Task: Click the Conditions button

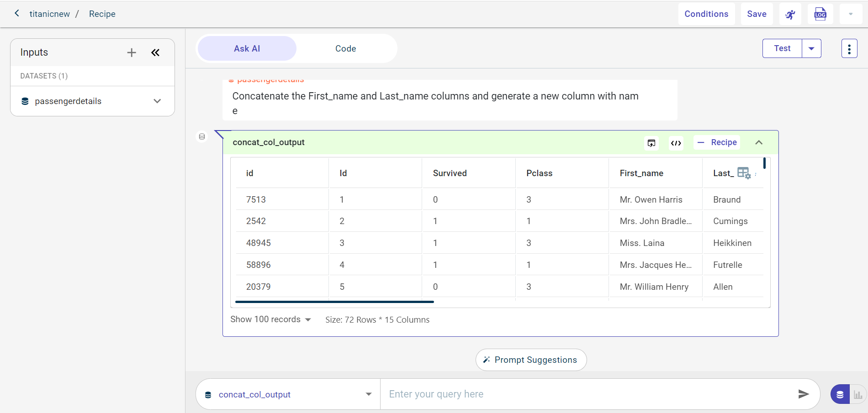Action: click(706, 14)
